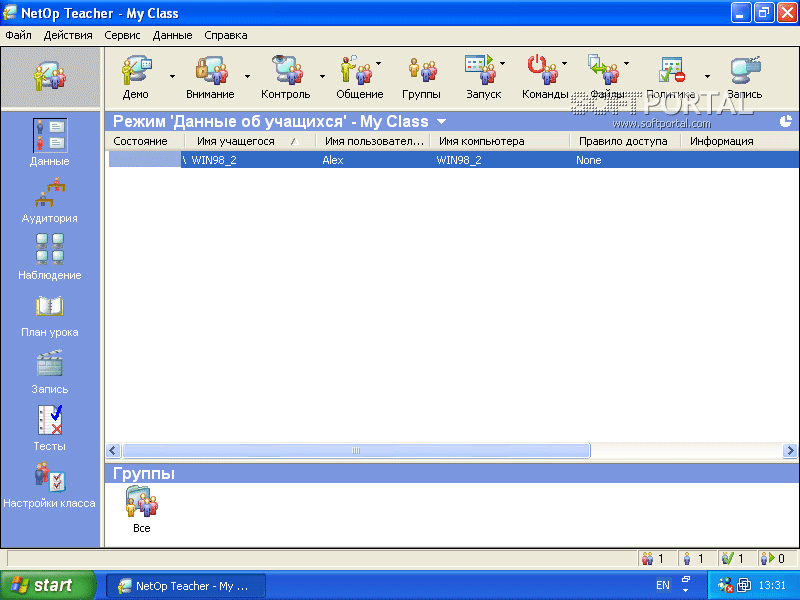Image resolution: width=800 pixels, height=600 pixels.
Task: Expand the Внимание dropdown arrow
Action: tap(247, 77)
